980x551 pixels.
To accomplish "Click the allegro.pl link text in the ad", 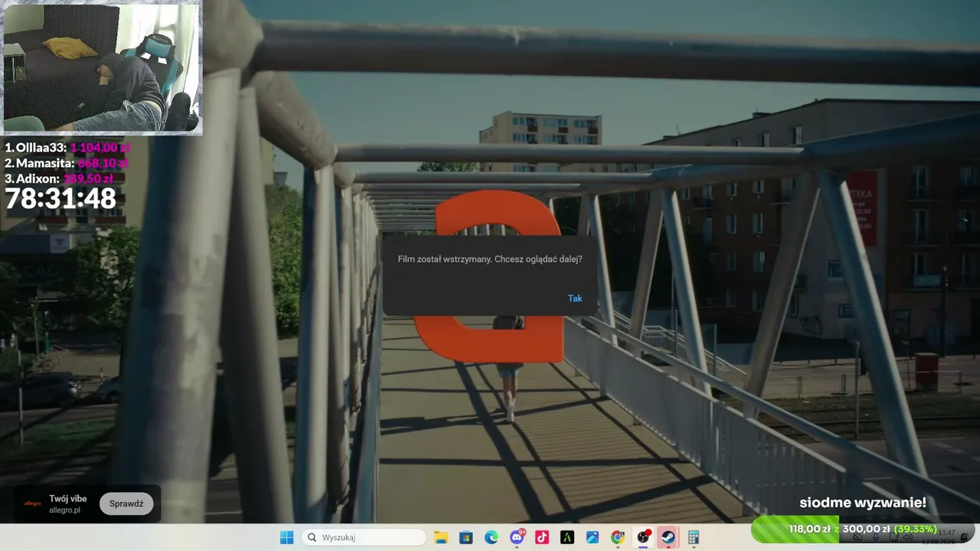I will (65, 510).
